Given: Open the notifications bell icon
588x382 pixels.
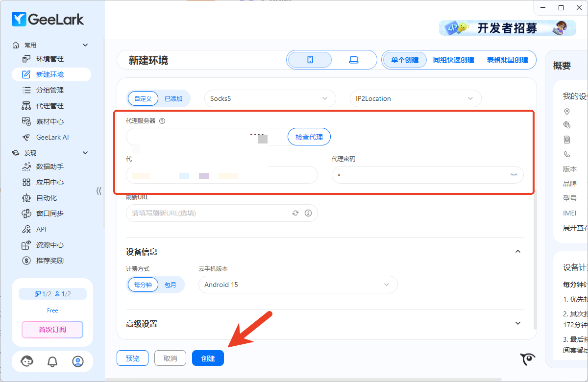Looking at the screenshot, I should point(52,361).
